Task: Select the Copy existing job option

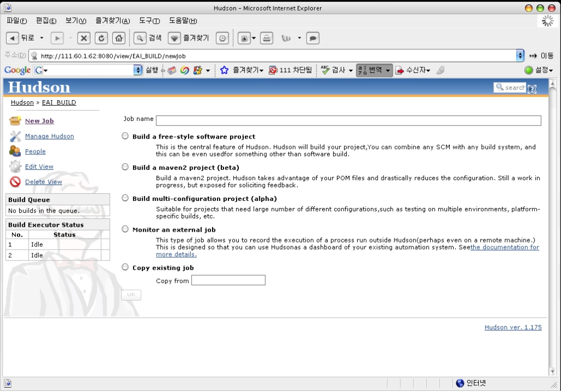Action: click(x=125, y=267)
